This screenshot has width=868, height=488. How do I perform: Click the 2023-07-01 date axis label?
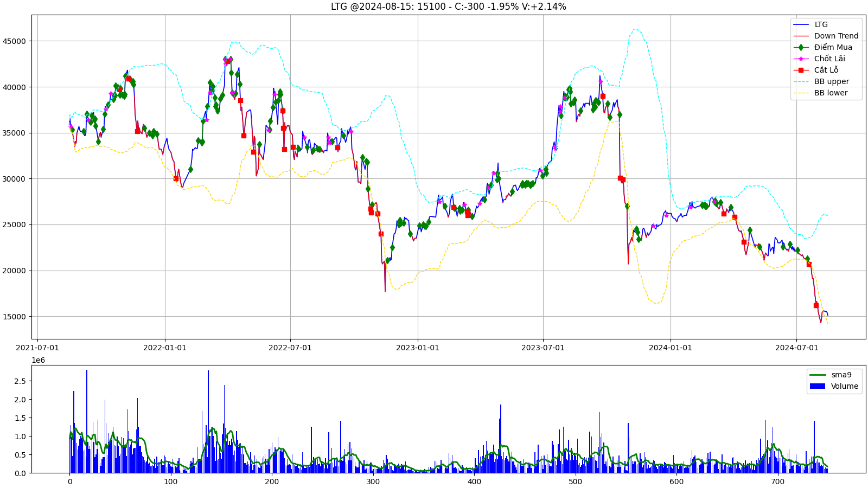pyautogui.click(x=543, y=348)
